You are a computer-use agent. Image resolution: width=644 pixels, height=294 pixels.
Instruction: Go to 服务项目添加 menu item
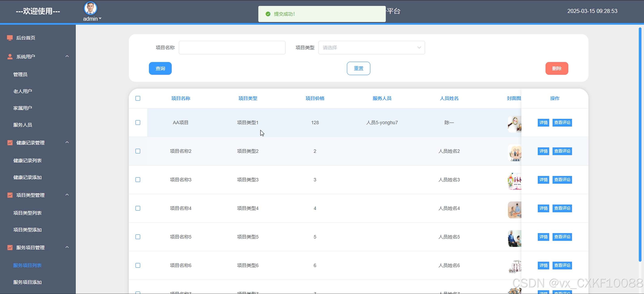(x=27, y=282)
